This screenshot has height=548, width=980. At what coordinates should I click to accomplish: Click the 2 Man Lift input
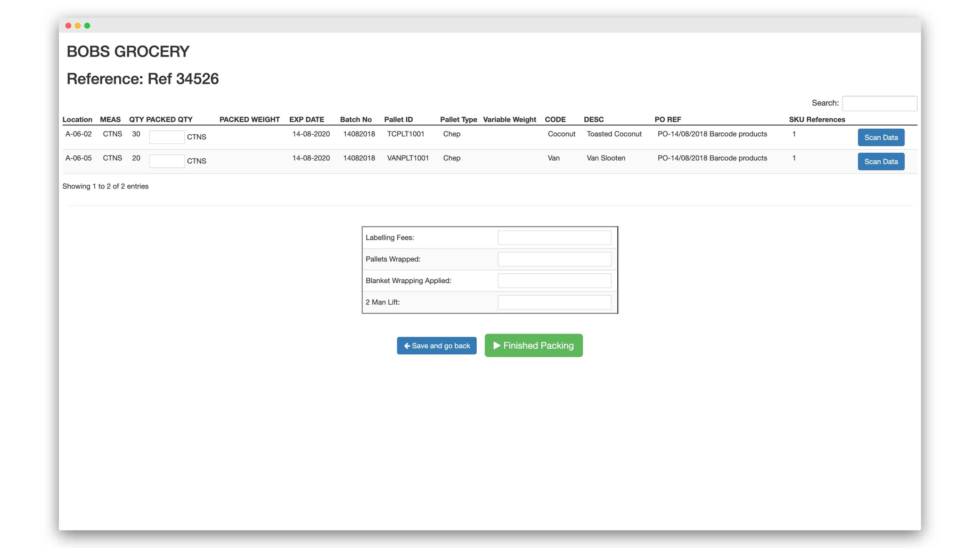(x=554, y=302)
